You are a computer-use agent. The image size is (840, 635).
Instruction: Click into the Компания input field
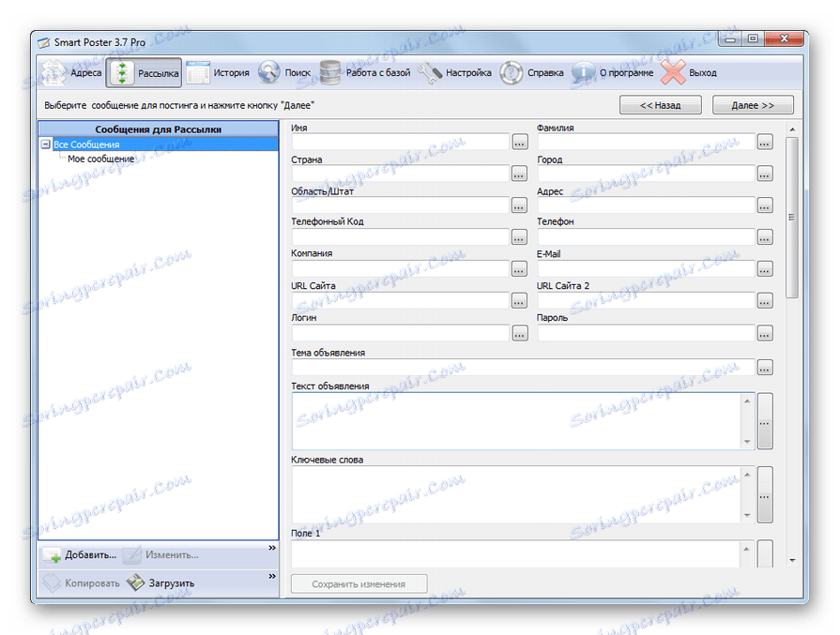click(400, 269)
